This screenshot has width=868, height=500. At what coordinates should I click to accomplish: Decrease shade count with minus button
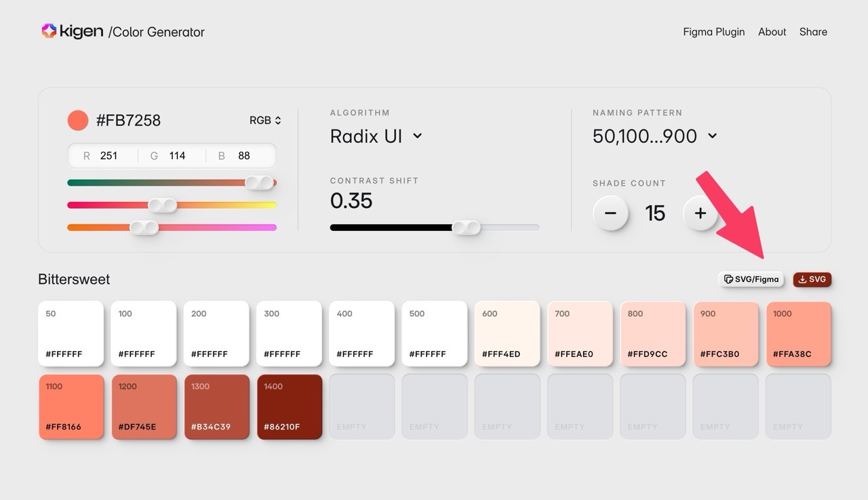[x=610, y=213]
